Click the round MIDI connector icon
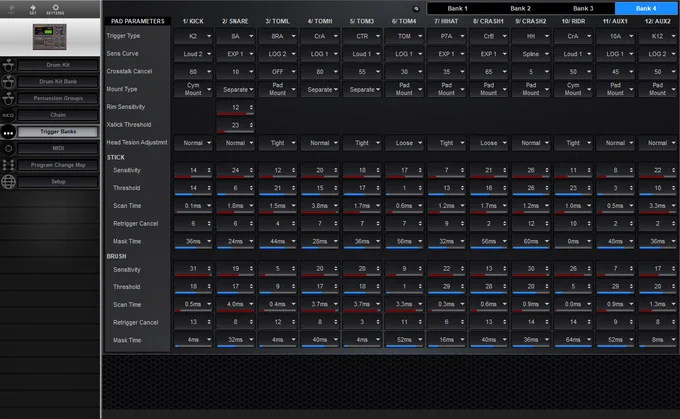680x419 pixels. [8, 148]
